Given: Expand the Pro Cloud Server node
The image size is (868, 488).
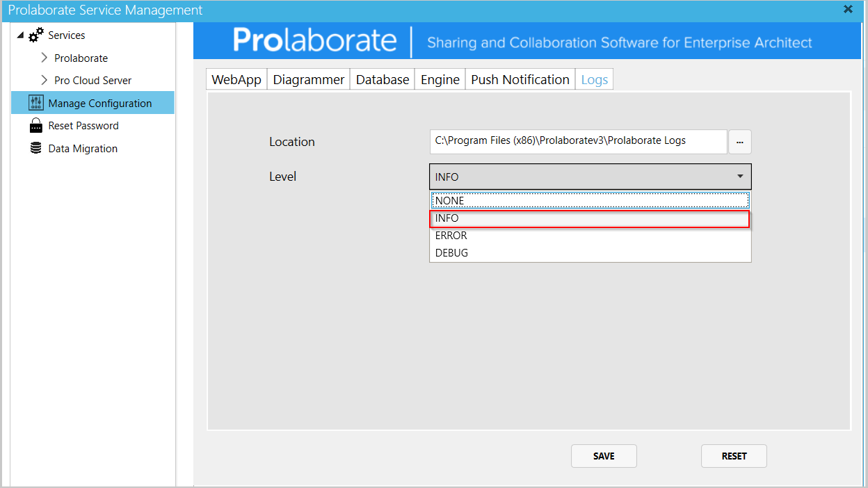Looking at the screenshot, I should click(x=45, y=80).
